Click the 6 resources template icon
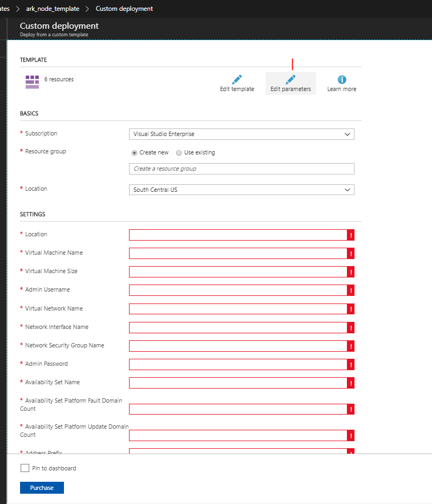Screen dimensions: 432x504 [32, 82]
